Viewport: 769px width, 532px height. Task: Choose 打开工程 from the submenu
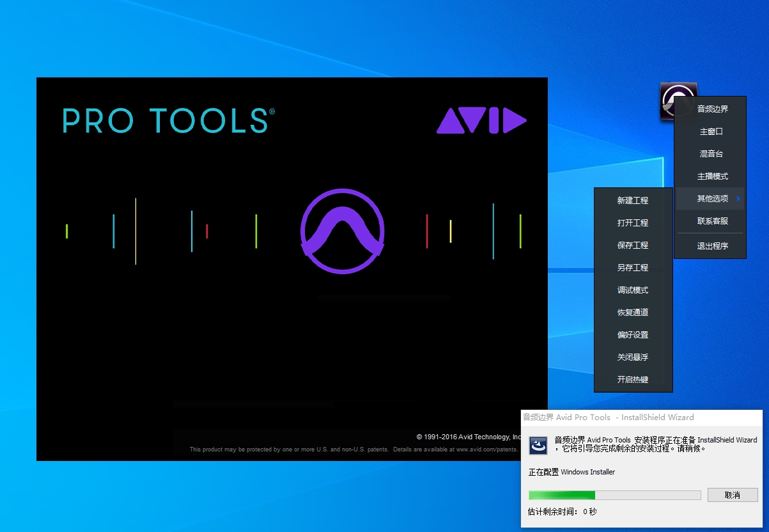(x=633, y=223)
